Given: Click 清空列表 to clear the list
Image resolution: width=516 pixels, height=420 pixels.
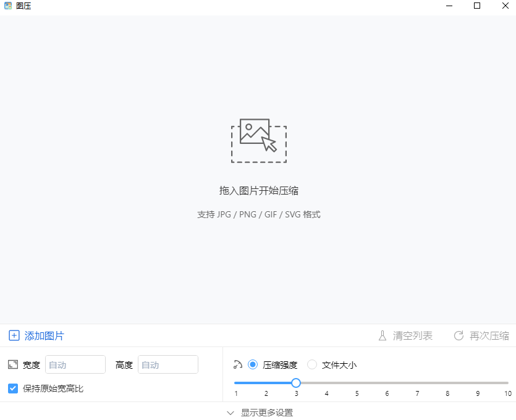Looking at the screenshot, I should [412, 335].
